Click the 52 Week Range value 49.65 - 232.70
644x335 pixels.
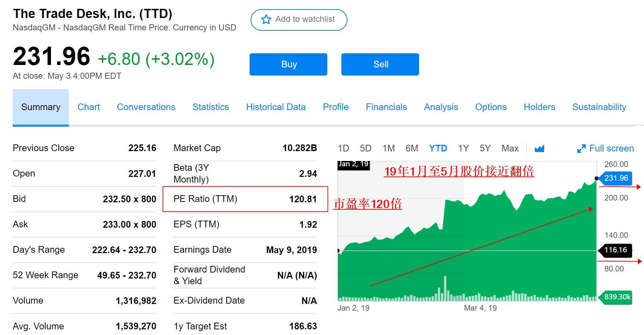[127, 275]
